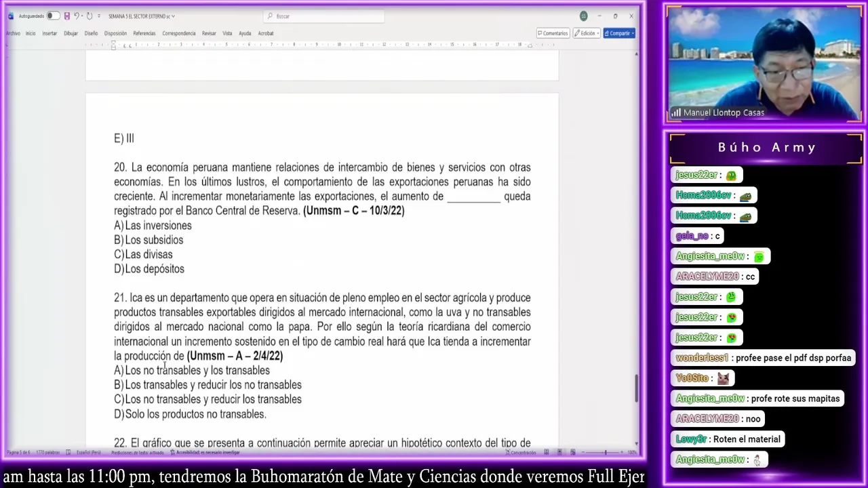Open the Edición mode dropdown

[x=587, y=33]
